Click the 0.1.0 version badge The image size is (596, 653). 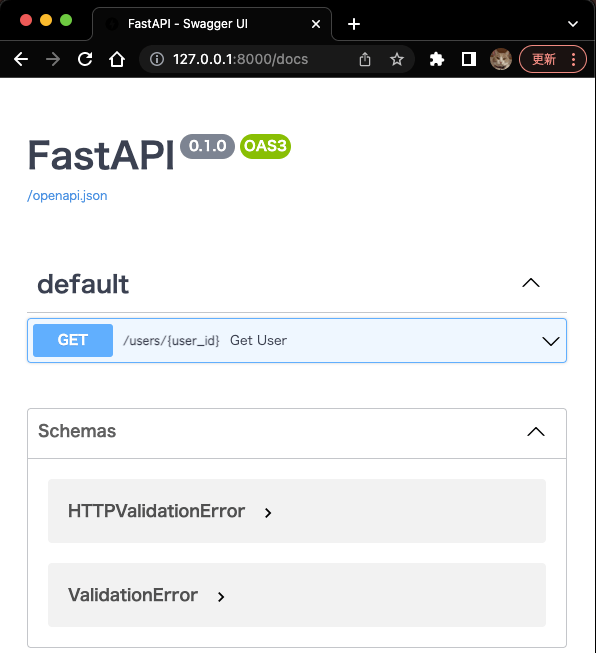click(x=207, y=146)
